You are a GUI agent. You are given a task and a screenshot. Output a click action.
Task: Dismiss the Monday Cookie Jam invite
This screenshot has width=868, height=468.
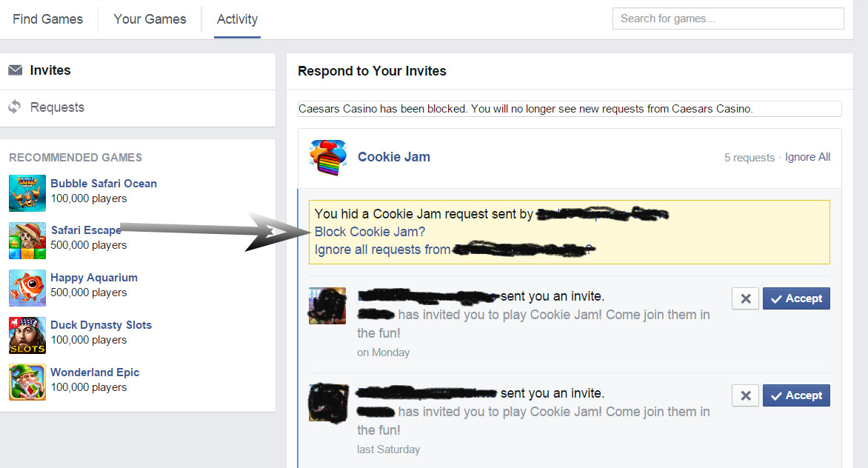[745, 298]
